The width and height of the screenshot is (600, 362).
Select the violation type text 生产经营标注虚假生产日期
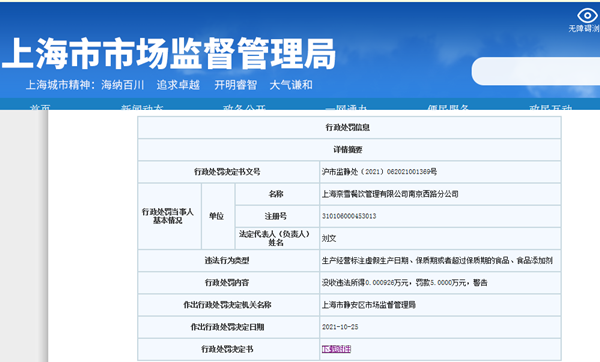(365, 261)
